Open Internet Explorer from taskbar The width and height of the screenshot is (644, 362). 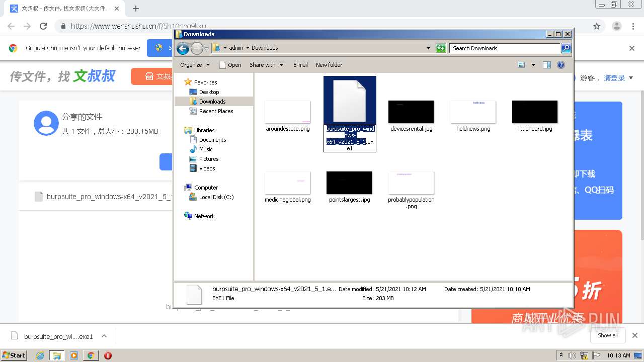[40, 355]
